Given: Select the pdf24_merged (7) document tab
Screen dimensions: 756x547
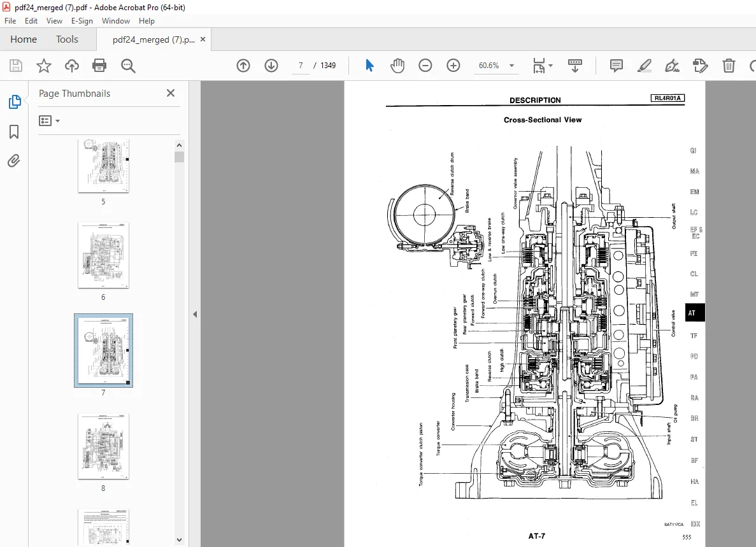Looking at the screenshot, I should [153, 39].
